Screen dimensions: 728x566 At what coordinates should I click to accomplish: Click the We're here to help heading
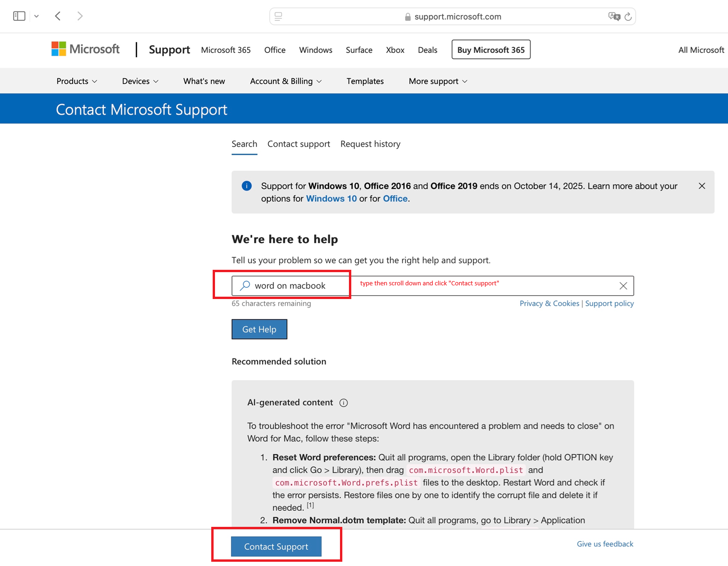pyautogui.click(x=285, y=239)
